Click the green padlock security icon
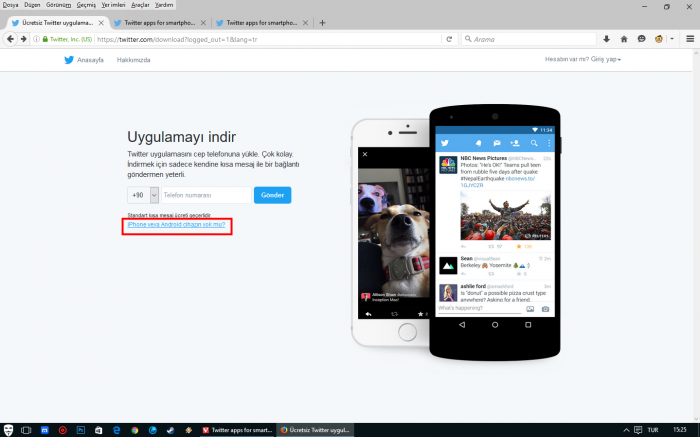 click(45, 39)
